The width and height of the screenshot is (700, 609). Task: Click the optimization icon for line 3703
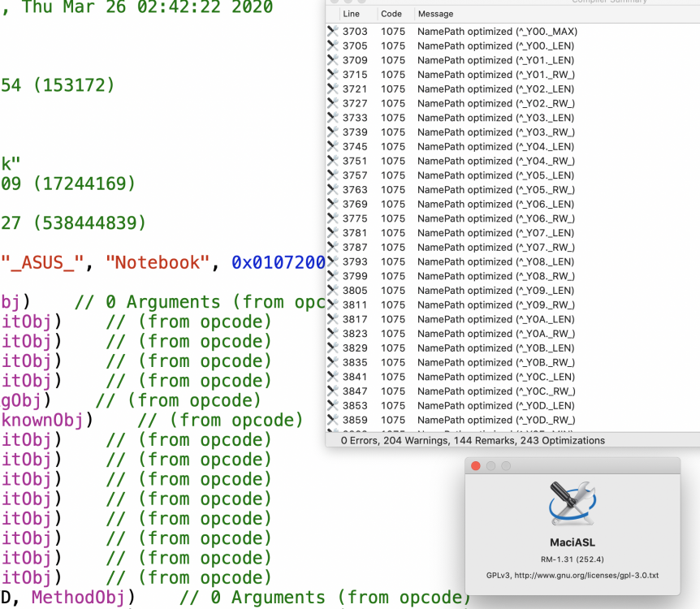(x=333, y=31)
